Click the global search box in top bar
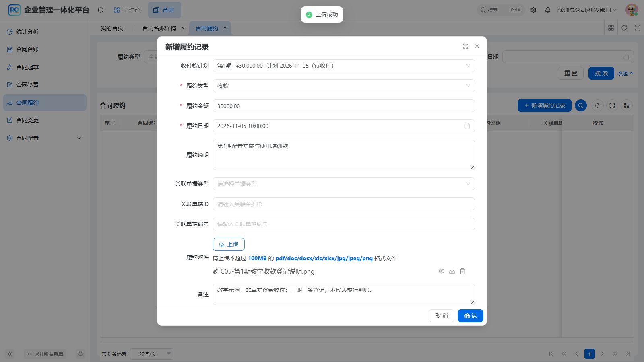The height and width of the screenshot is (362, 644). [501, 10]
